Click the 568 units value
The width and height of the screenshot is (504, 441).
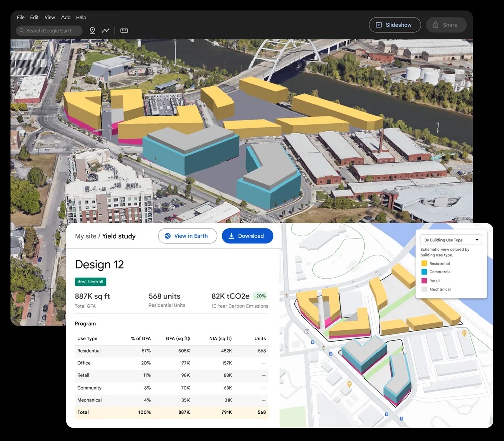[165, 296]
